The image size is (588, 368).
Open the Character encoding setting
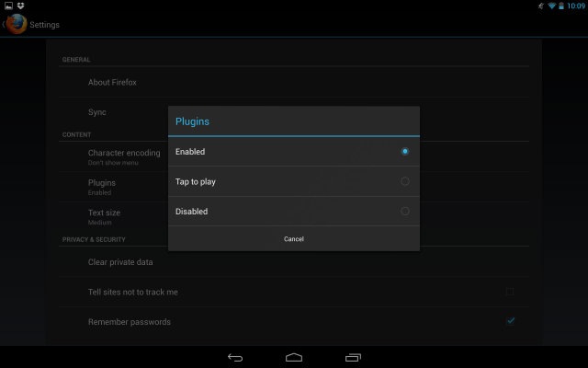click(124, 155)
